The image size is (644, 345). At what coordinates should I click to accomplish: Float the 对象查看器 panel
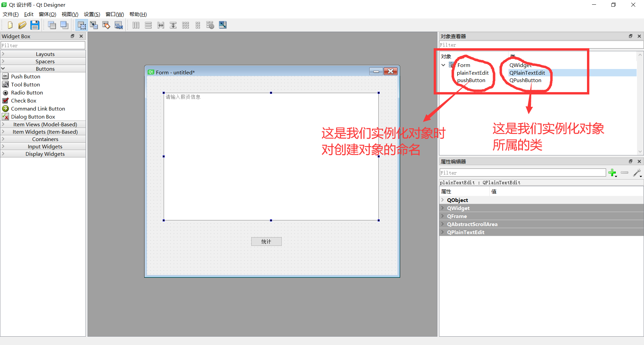point(631,36)
